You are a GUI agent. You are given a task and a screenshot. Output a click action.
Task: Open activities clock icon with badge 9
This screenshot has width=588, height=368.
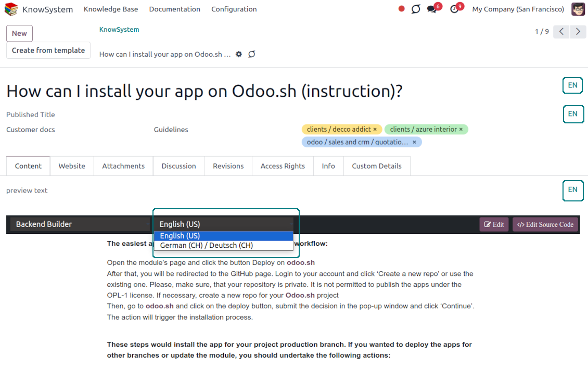click(455, 9)
